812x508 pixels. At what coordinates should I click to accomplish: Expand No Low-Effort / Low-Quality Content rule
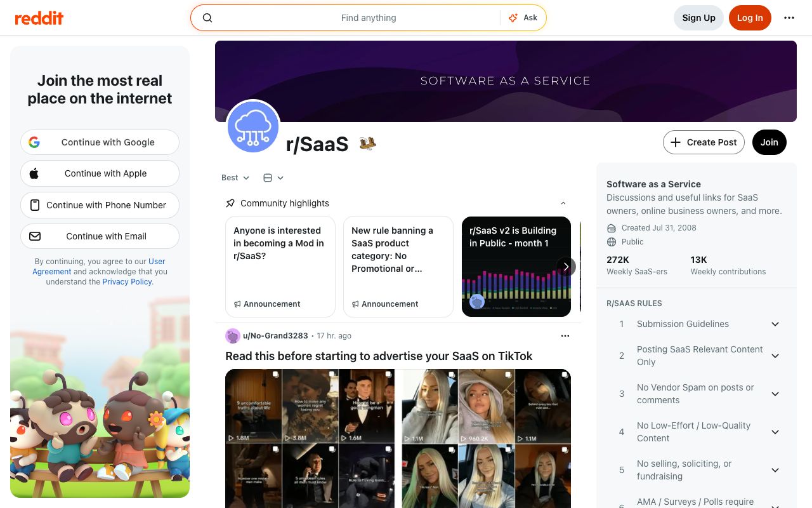coord(775,432)
